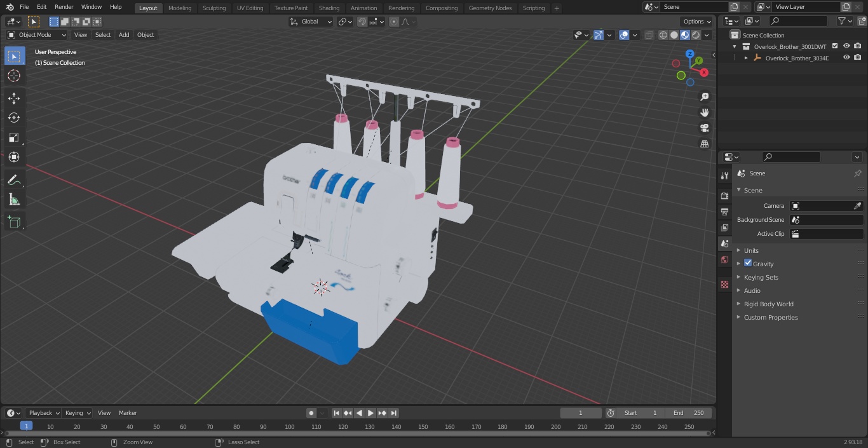Open the View Layer properties tab
Screen dimensions: 868x448
(x=724, y=227)
